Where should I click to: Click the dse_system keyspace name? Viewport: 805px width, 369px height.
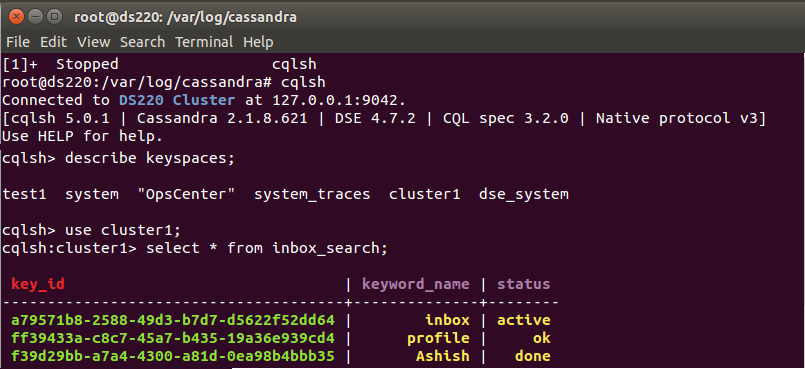click(x=524, y=195)
